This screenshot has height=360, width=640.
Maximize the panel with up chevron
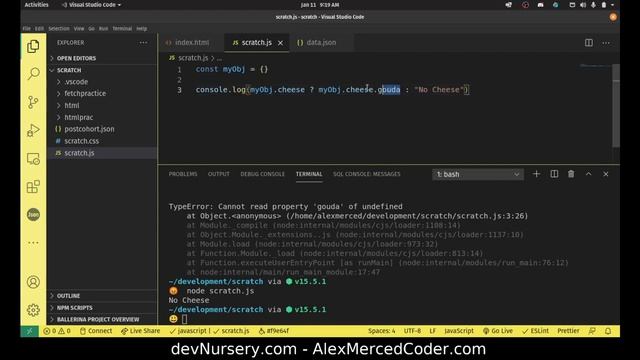click(x=589, y=174)
